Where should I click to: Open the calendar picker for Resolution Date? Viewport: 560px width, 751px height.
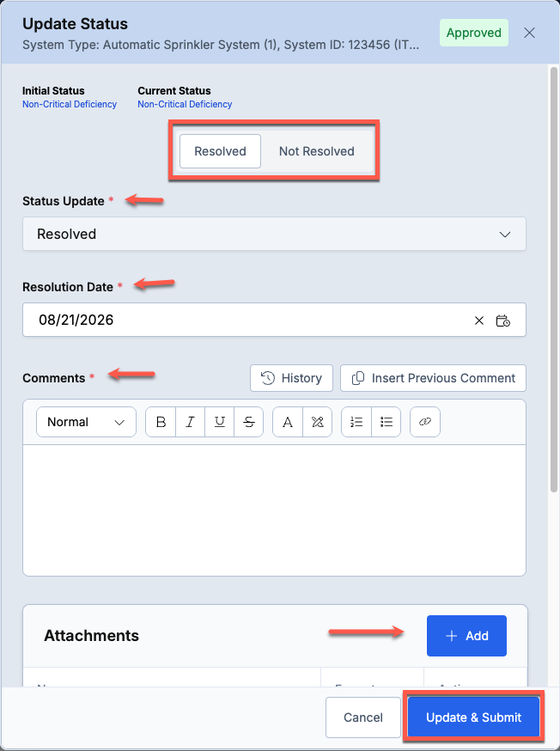tap(503, 321)
